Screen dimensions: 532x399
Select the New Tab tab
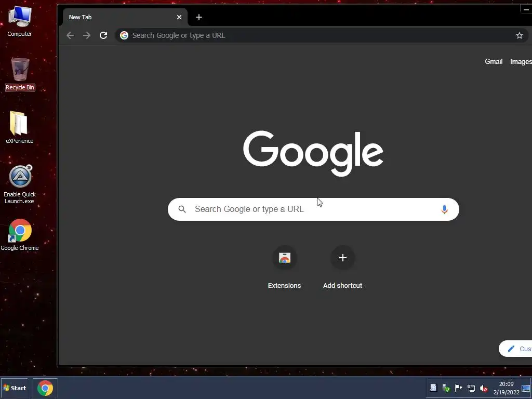tap(124, 17)
